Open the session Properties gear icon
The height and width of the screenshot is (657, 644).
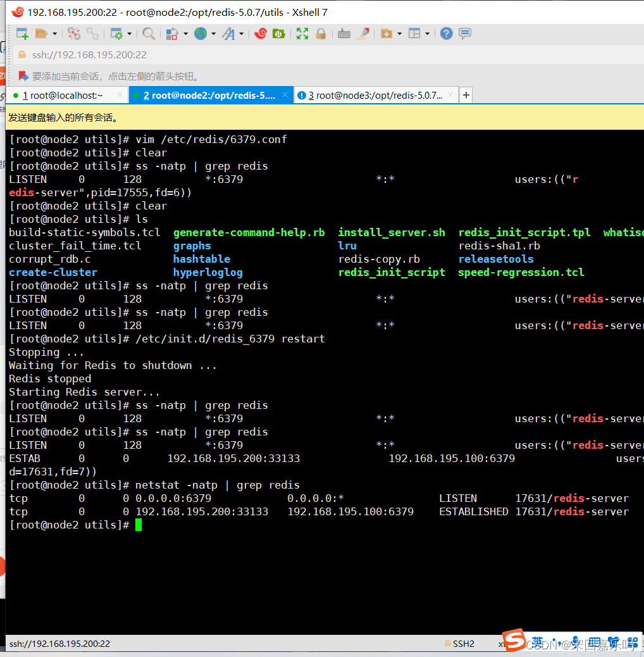point(116,34)
